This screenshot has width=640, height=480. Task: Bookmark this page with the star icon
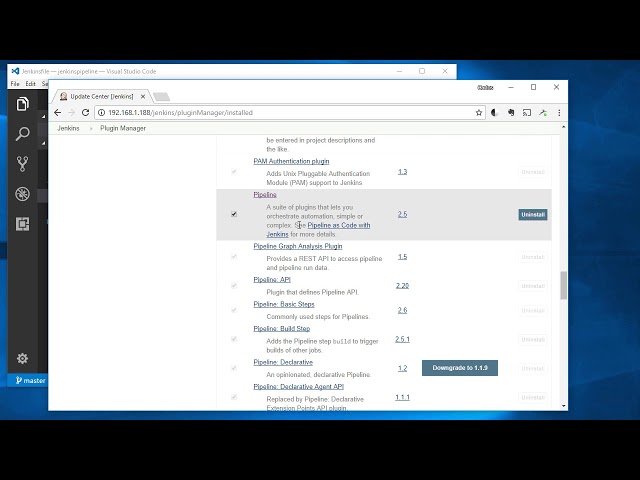coord(479,113)
